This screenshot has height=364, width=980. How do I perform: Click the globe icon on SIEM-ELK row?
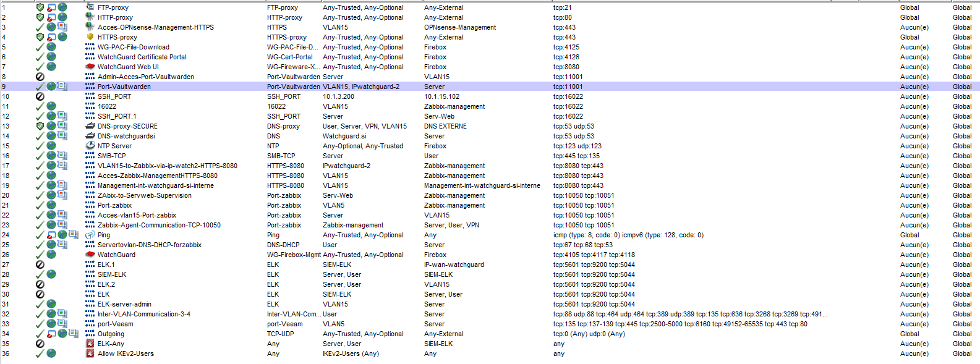click(x=51, y=274)
